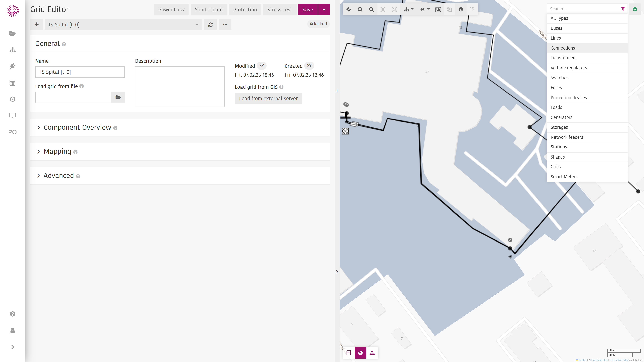Select Connections in the type filter list
The image size is (644, 362).
pyautogui.click(x=587, y=48)
